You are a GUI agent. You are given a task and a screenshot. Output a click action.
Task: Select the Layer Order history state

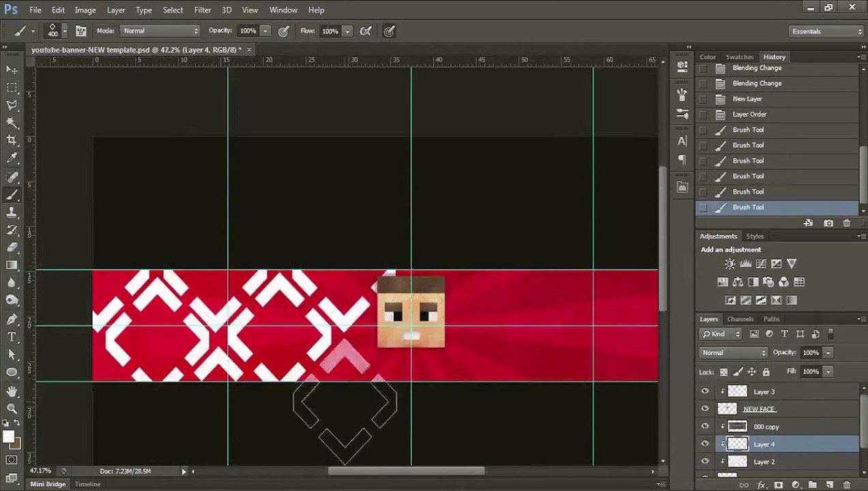[749, 115]
